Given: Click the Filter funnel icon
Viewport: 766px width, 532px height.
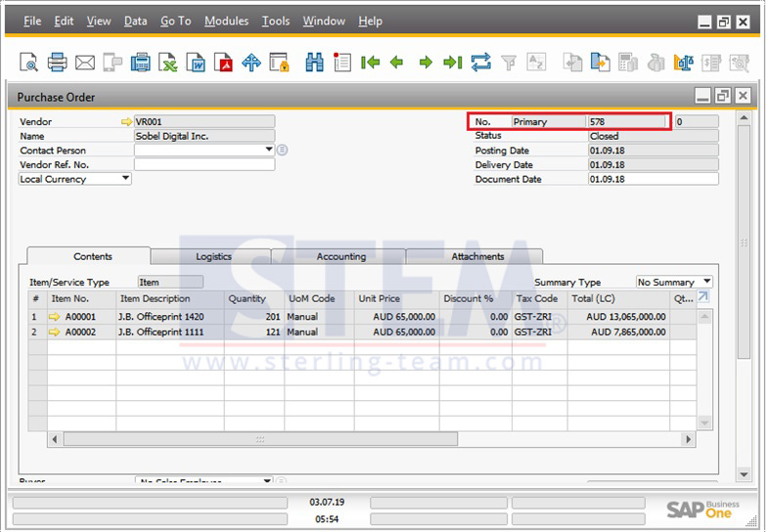Looking at the screenshot, I should [x=509, y=63].
